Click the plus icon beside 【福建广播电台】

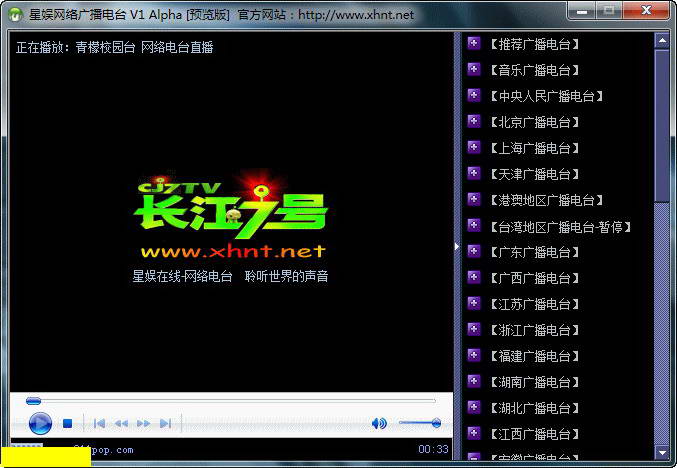click(x=474, y=355)
